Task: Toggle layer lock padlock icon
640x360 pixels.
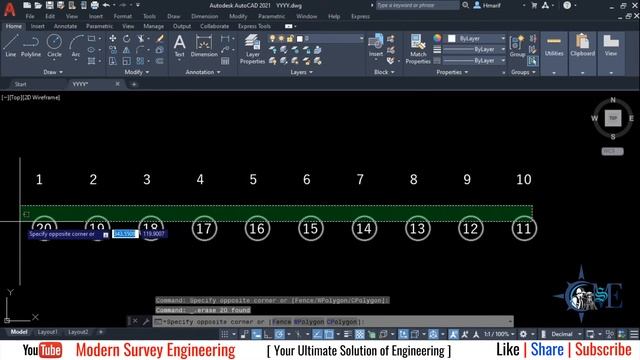Action: (x=290, y=38)
